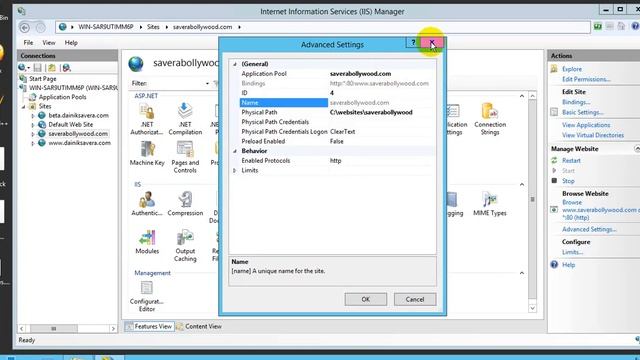The height and width of the screenshot is (360, 640).
Task: Select the Physical Path property row
Action: [x=337, y=112]
